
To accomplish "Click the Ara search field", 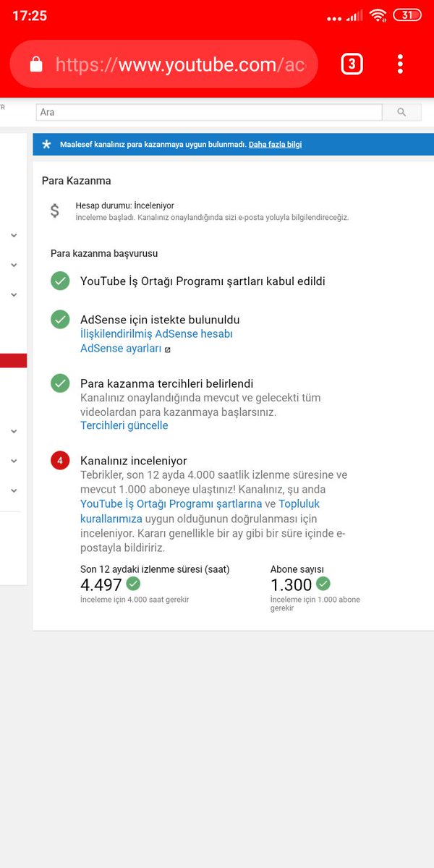I will (x=209, y=112).
